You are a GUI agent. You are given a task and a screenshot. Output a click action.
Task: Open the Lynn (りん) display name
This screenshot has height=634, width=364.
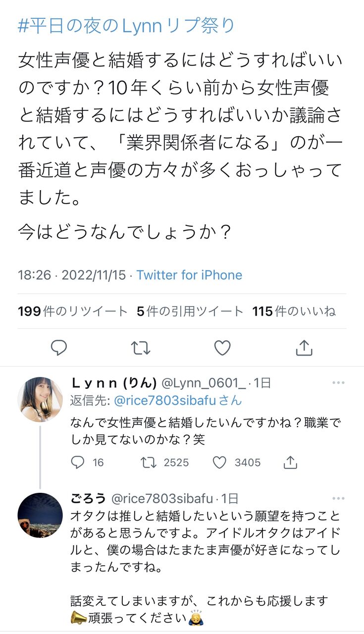coord(114,383)
